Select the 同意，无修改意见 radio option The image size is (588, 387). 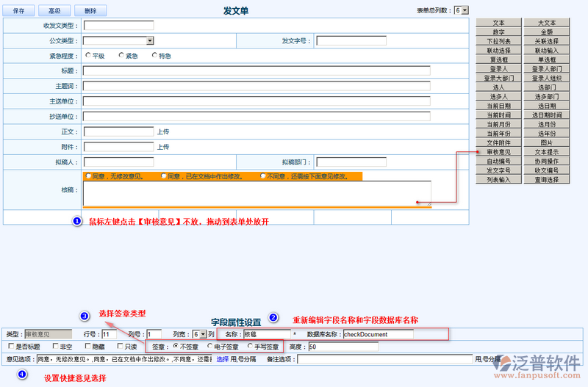pos(88,176)
